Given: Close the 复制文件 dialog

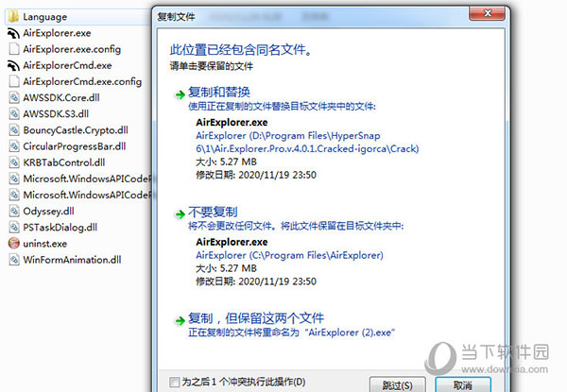Looking at the screenshot, I should 487,13.
